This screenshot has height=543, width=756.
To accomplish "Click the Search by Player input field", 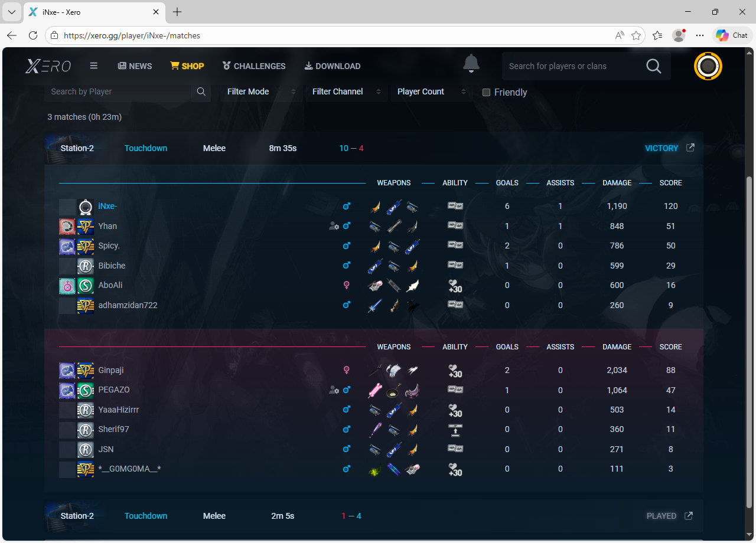I will [x=118, y=91].
